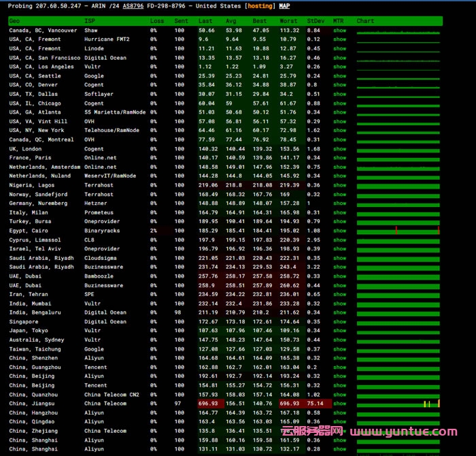
Task: Show MTR for USA, Fremont Hurricane FMT2
Action: [x=339, y=39]
